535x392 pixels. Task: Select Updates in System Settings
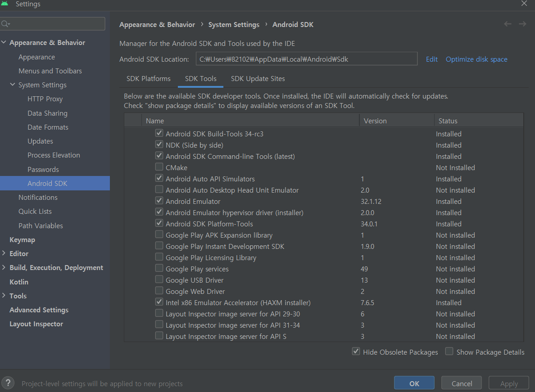click(40, 141)
